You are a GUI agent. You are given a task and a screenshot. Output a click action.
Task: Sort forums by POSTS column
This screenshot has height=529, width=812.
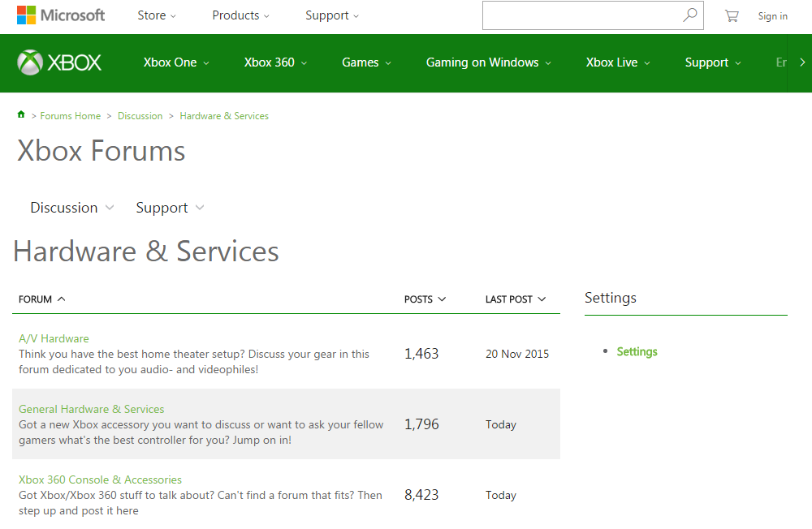click(x=425, y=299)
